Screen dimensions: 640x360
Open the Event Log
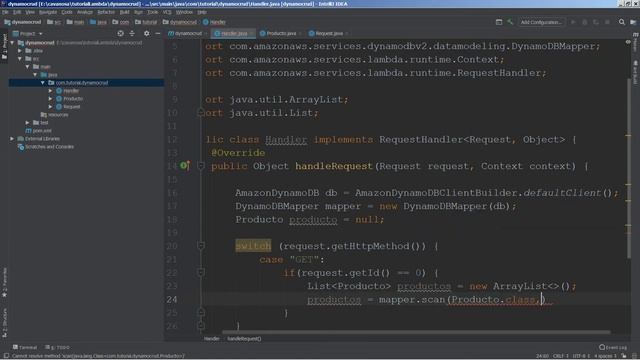click(x=613, y=347)
